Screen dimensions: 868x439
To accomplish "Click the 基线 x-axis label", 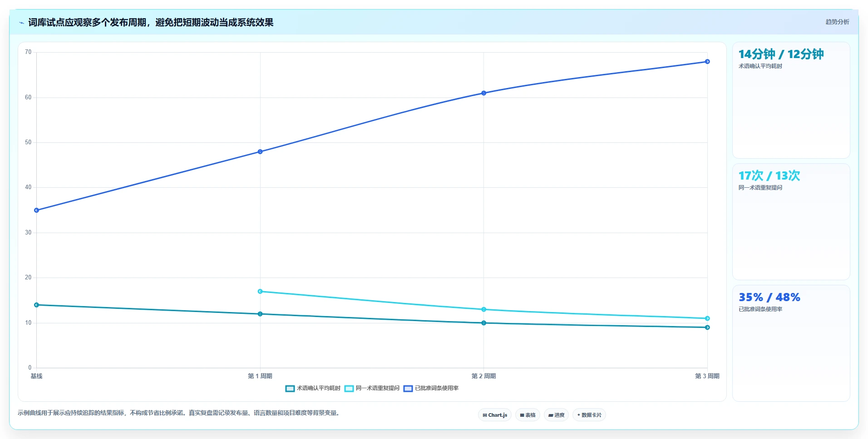I will (36, 376).
